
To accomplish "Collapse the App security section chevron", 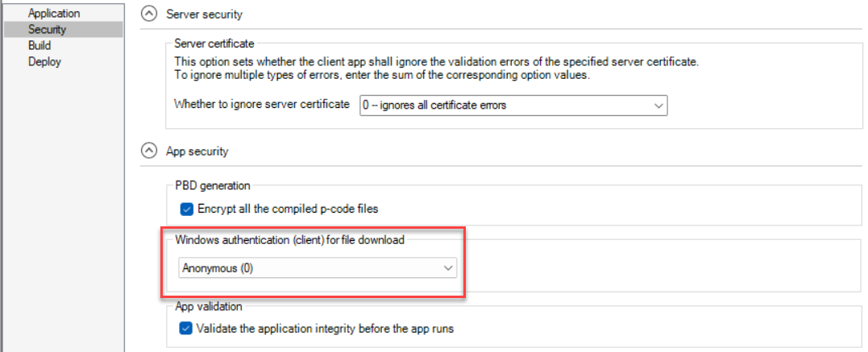I will coord(148,150).
